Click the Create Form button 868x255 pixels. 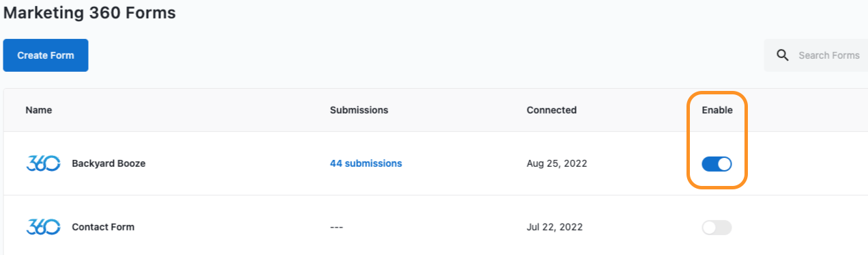(46, 55)
